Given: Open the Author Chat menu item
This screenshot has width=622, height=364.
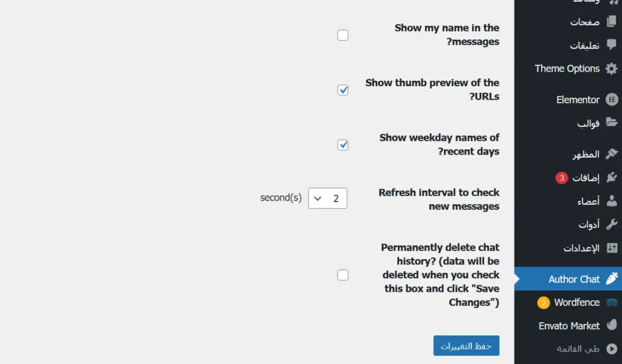Looking at the screenshot, I should point(574,279).
